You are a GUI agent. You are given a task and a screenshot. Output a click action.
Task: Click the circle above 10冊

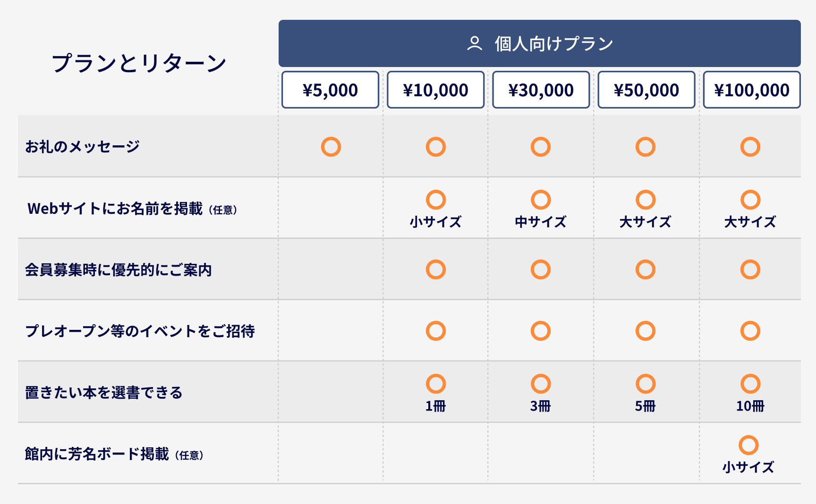tap(750, 384)
